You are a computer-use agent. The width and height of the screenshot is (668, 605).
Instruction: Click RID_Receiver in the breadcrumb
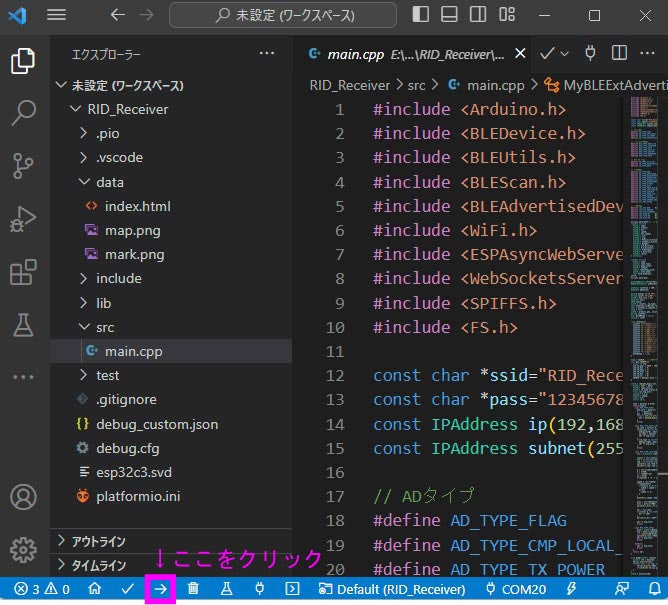pos(349,86)
